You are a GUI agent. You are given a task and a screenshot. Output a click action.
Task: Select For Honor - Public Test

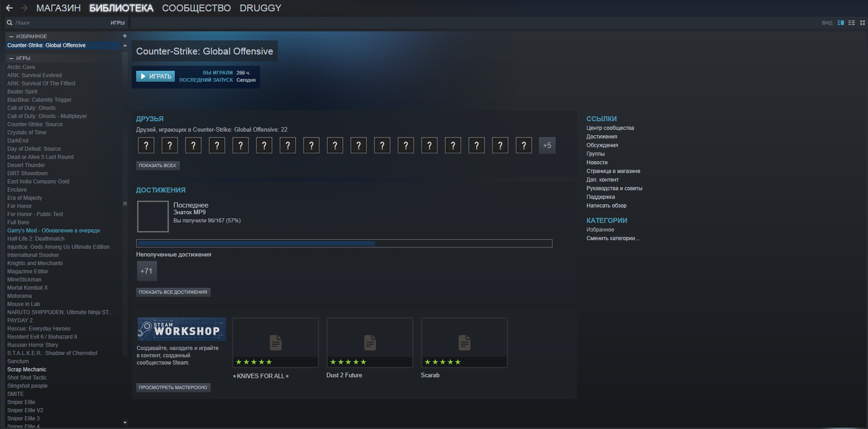[35, 214]
